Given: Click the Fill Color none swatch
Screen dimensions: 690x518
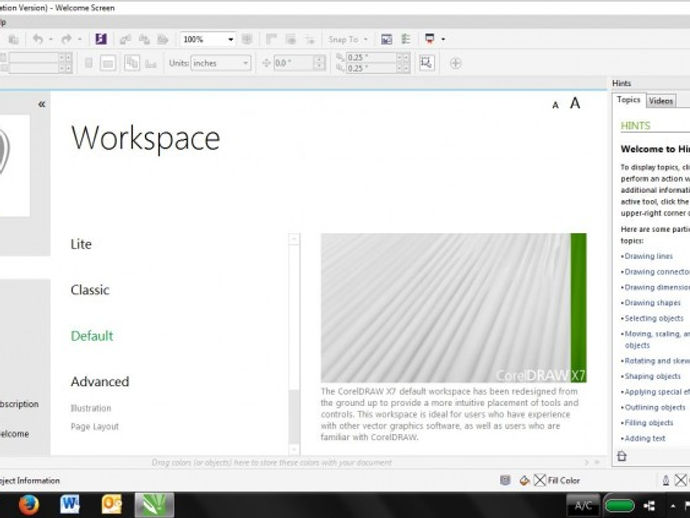Looking at the screenshot, I should tap(540, 480).
